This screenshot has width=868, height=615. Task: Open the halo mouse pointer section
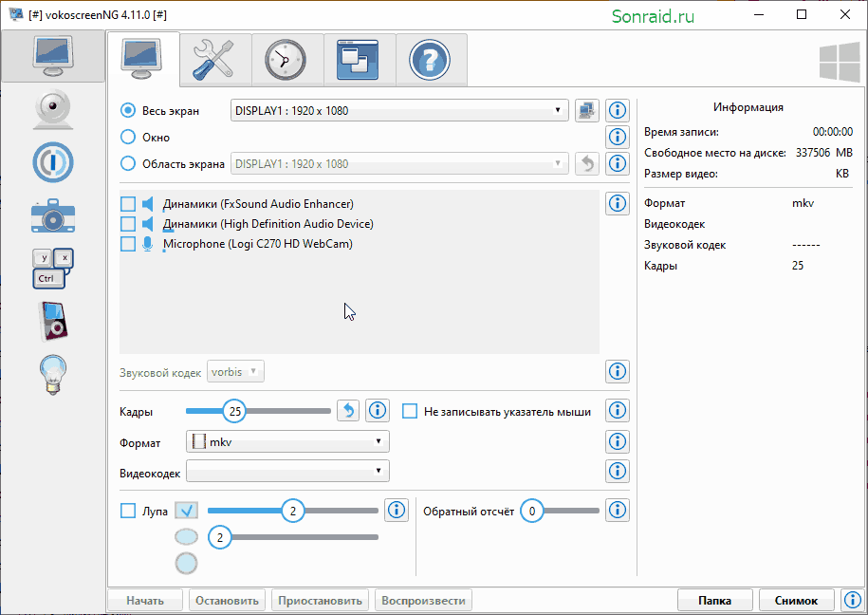(x=52, y=162)
